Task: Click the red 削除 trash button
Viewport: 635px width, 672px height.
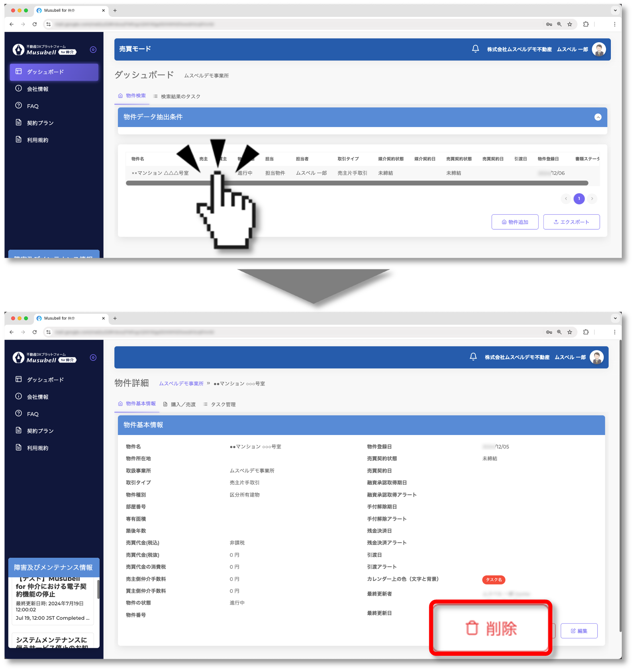Action: click(x=490, y=628)
